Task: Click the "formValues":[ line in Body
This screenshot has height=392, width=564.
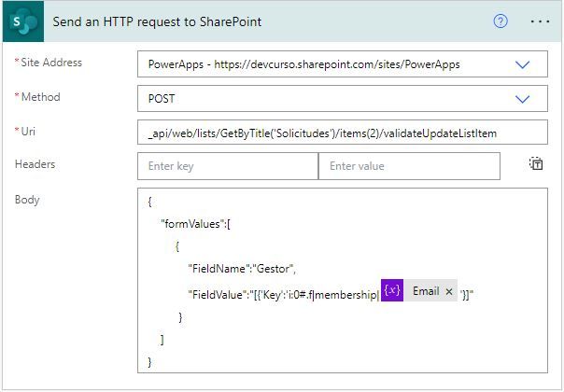Action: pyautogui.click(x=196, y=224)
